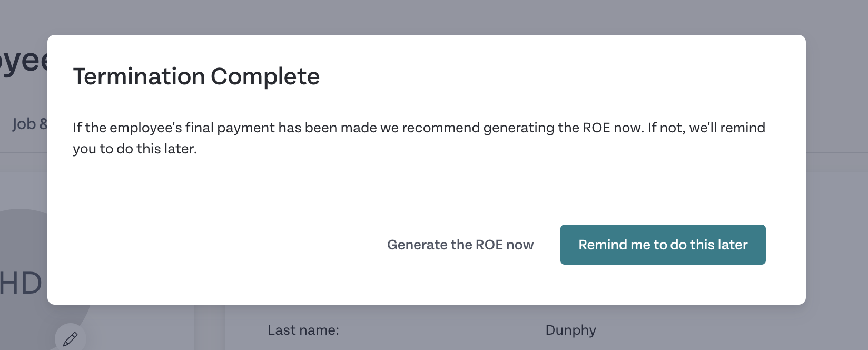Click the ROE recommendation paragraph text
The height and width of the screenshot is (350, 868).
[x=419, y=138]
